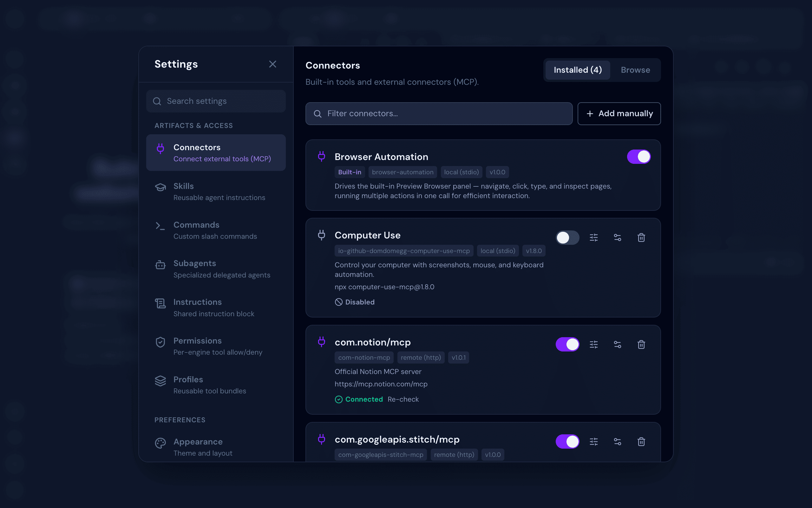Image resolution: width=812 pixels, height=508 pixels.
Task: Click the Filter connectors input field
Action: 439,114
